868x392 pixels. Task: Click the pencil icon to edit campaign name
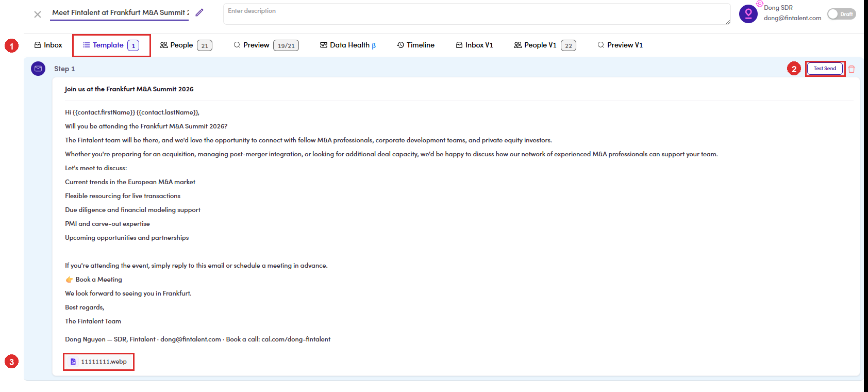[199, 12]
